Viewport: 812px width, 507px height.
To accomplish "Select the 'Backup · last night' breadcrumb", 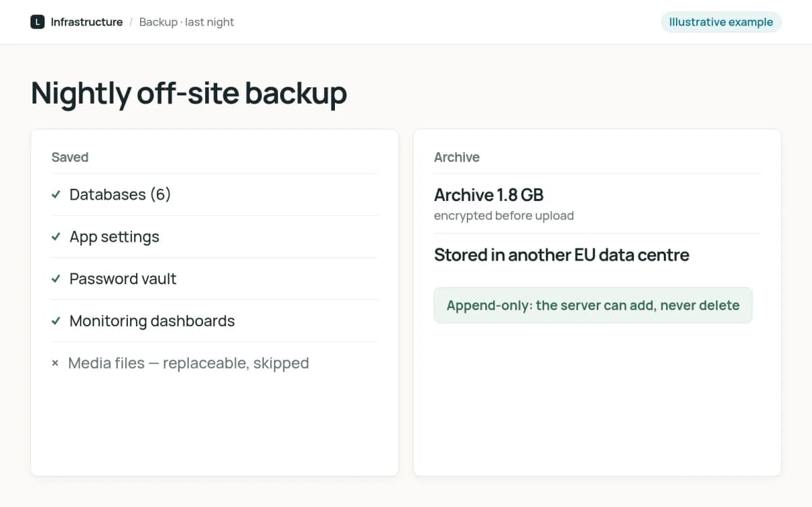I will (x=187, y=22).
